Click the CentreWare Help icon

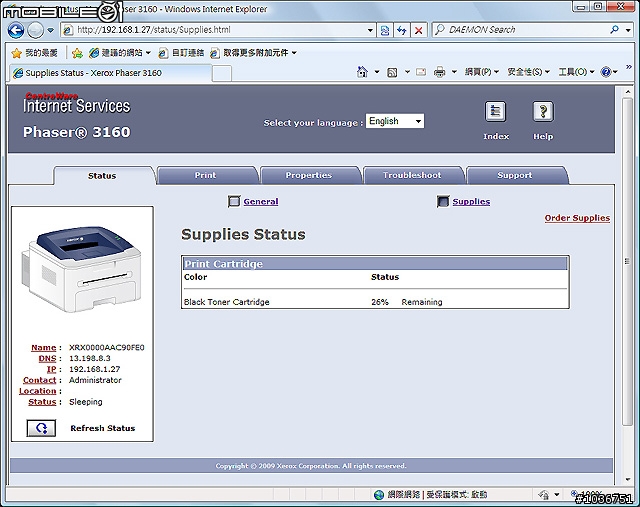click(543, 111)
